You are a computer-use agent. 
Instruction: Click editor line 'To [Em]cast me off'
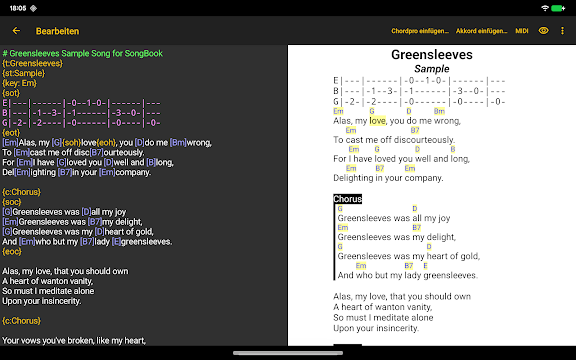pos(73,153)
